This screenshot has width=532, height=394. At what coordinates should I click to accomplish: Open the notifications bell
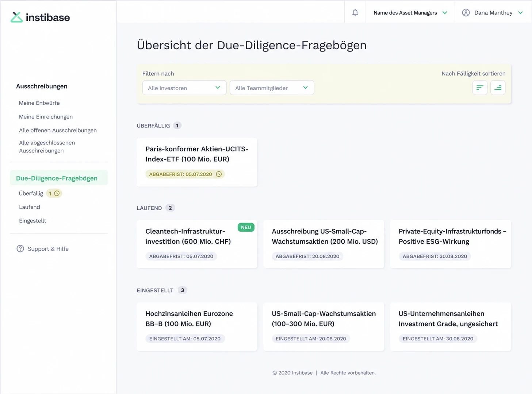355,13
